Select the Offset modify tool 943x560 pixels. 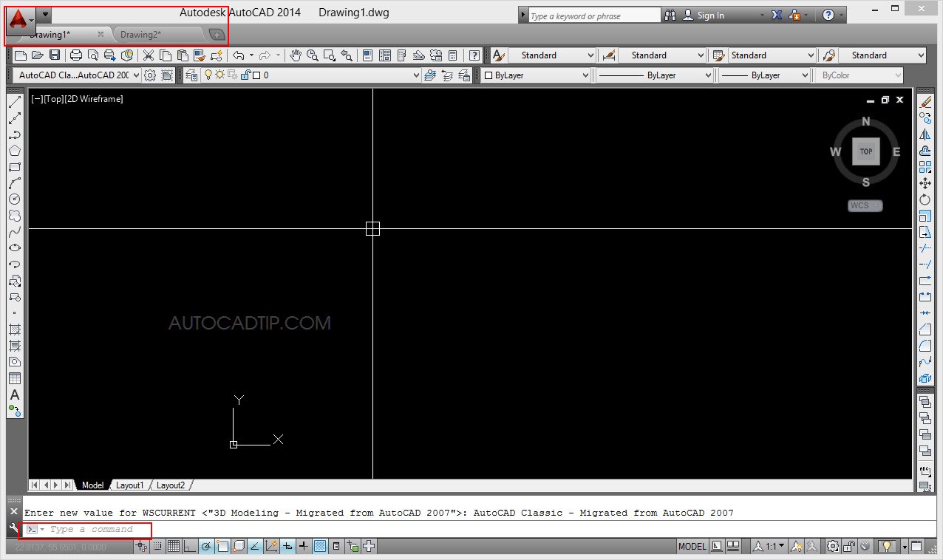(x=925, y=151)
